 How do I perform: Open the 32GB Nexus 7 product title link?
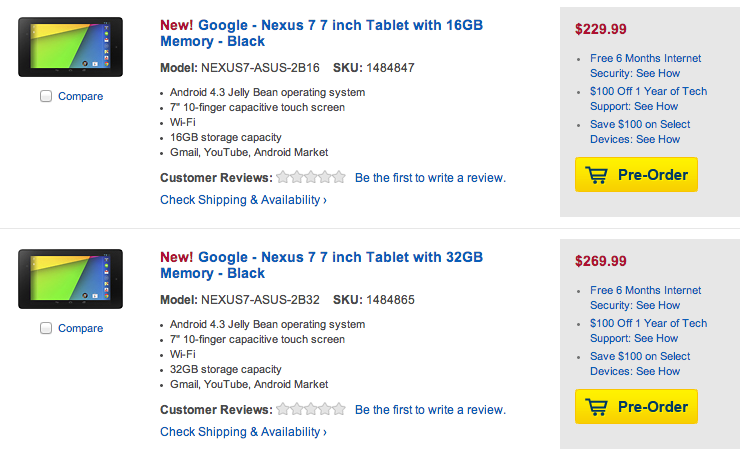click(x=320, y=264)
